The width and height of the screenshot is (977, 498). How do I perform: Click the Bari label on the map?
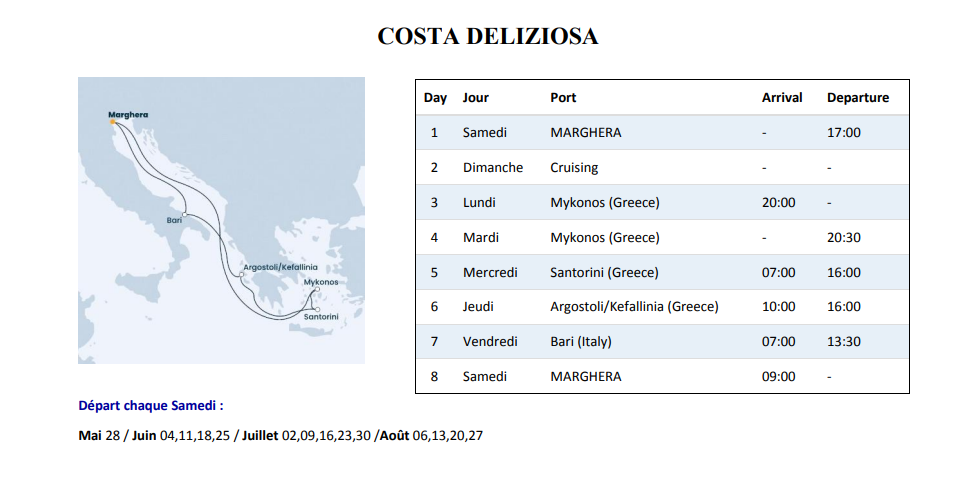coord(174,221)
